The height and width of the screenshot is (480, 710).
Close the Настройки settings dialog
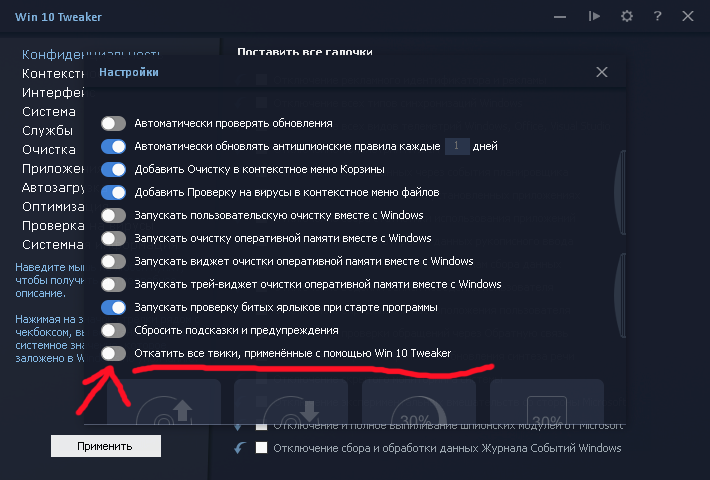602,72
